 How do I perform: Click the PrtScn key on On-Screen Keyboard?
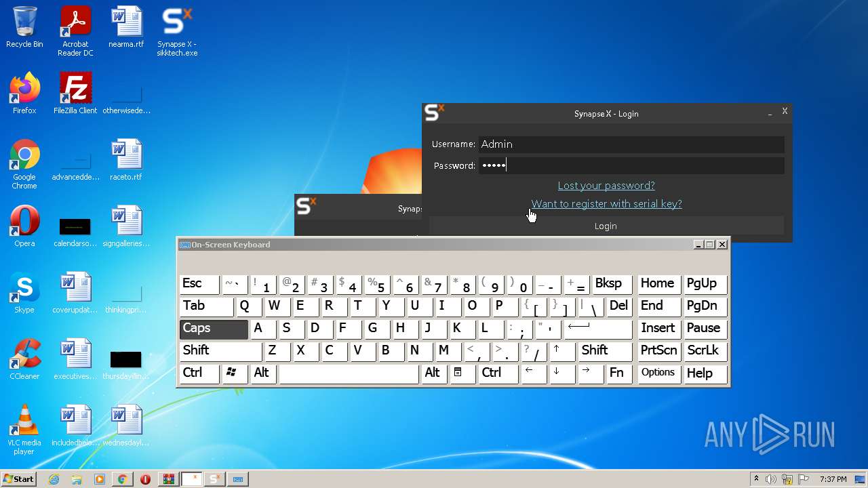(x=659, y=351)
